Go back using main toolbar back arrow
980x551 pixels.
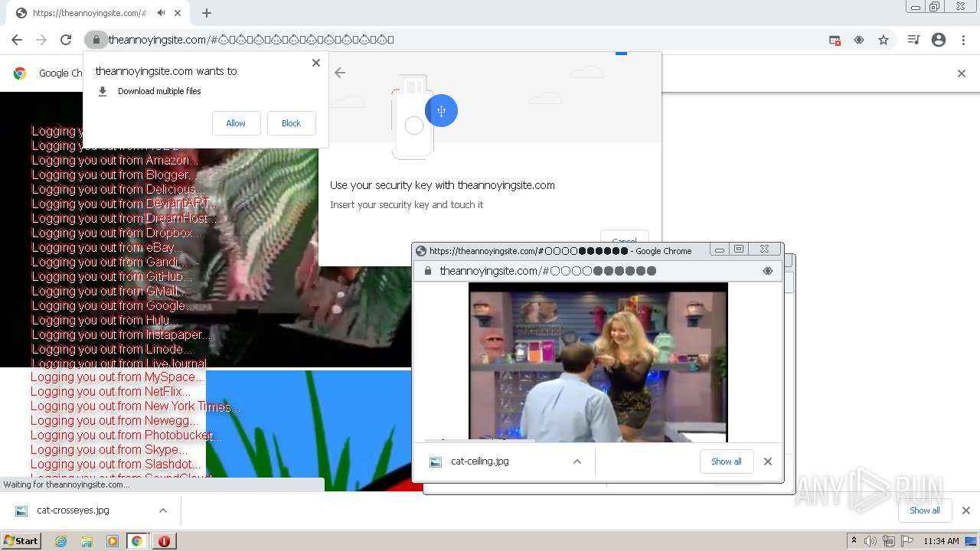(17, 40)
